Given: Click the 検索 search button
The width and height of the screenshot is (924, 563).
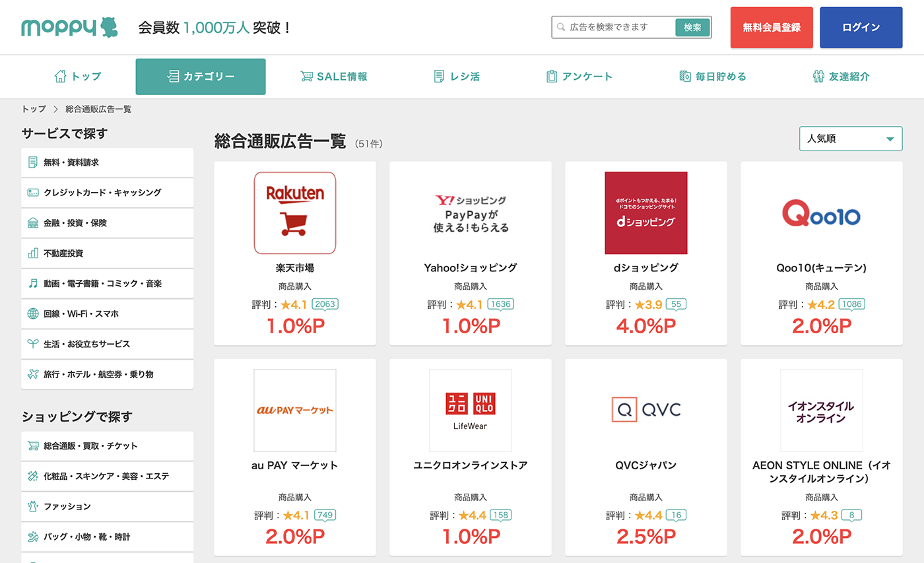Looking at the screenshot, I should pos(692,27).
